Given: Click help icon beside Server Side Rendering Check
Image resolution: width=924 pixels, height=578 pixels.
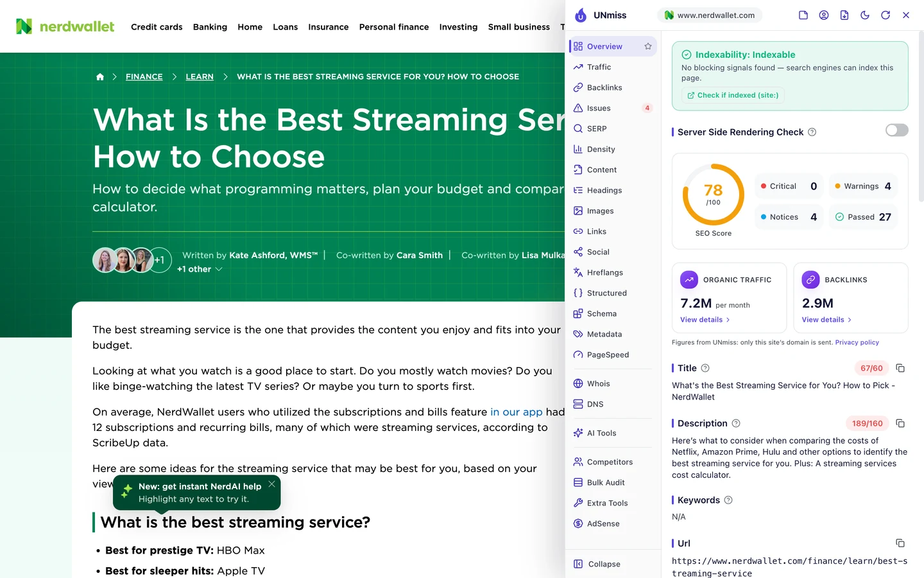Looking at the screenshot, I should [812, 132].
